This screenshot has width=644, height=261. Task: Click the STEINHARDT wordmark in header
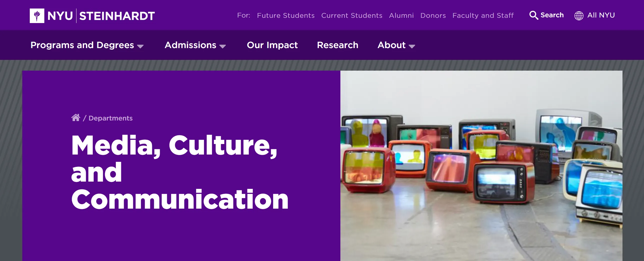pyautogui.click(x=117, y=16)
